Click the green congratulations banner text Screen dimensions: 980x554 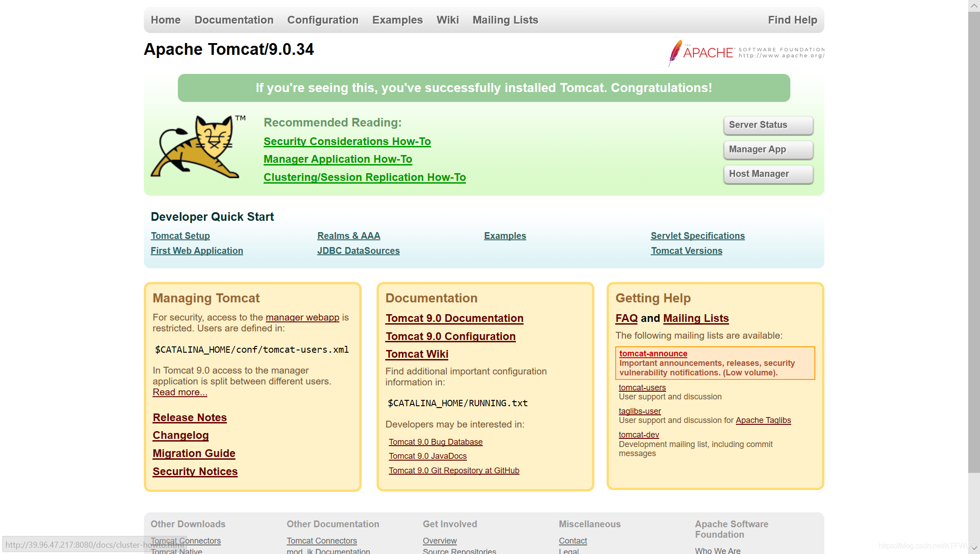[484, 88]
